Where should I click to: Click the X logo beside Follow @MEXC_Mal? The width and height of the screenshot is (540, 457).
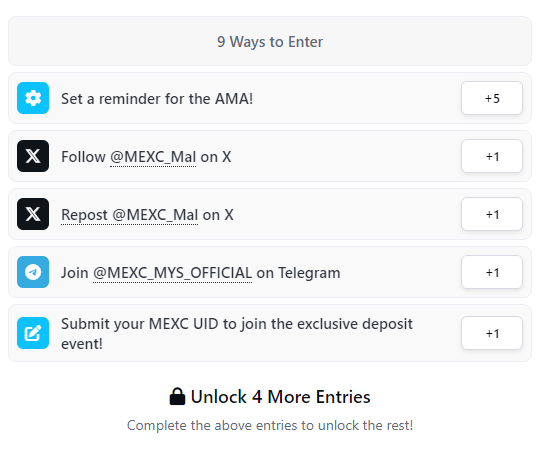pyautogui.click(x=33, y=156)
